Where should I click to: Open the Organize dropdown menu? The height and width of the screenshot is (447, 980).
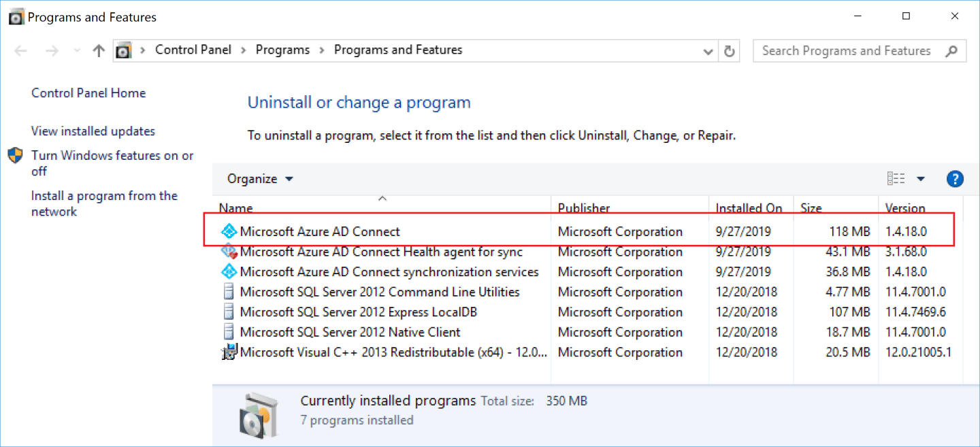pyautogui.click(x=260, y=179)
